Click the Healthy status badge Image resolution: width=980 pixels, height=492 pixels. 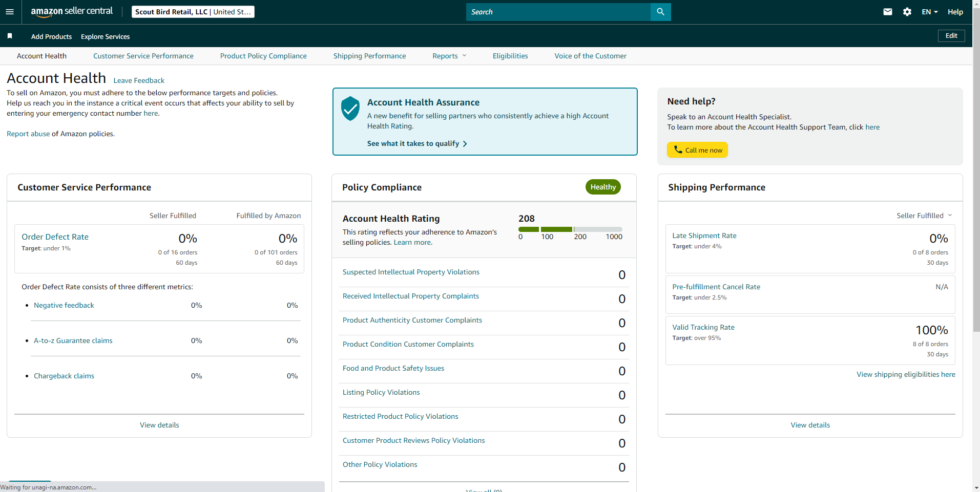pos(603,187)
